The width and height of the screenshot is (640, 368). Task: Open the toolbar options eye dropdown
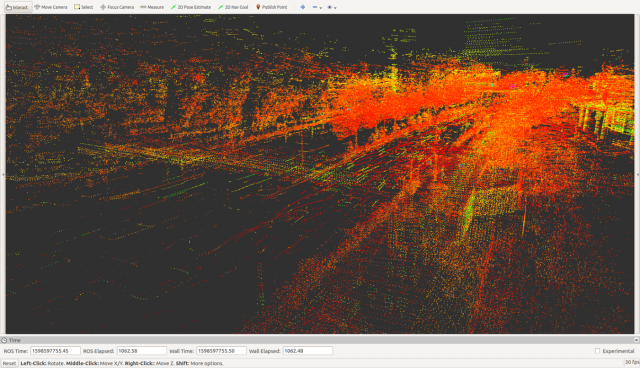(x=332, y=7)
